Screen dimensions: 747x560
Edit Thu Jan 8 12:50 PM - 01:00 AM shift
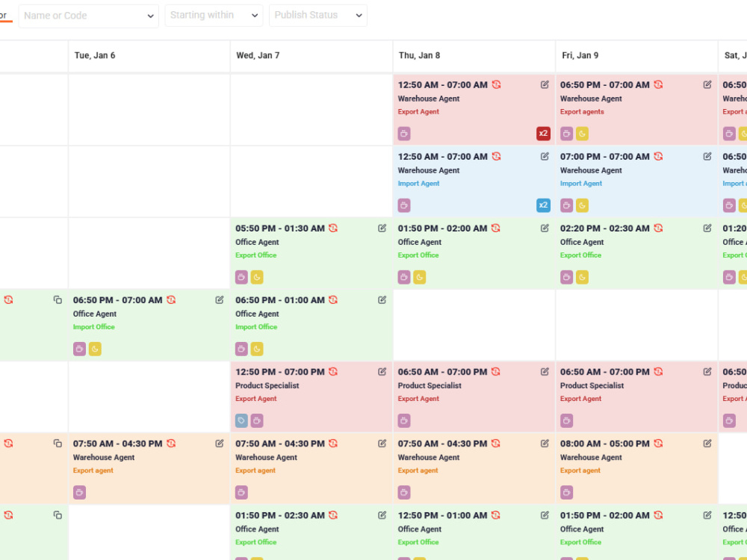(545, 515)
